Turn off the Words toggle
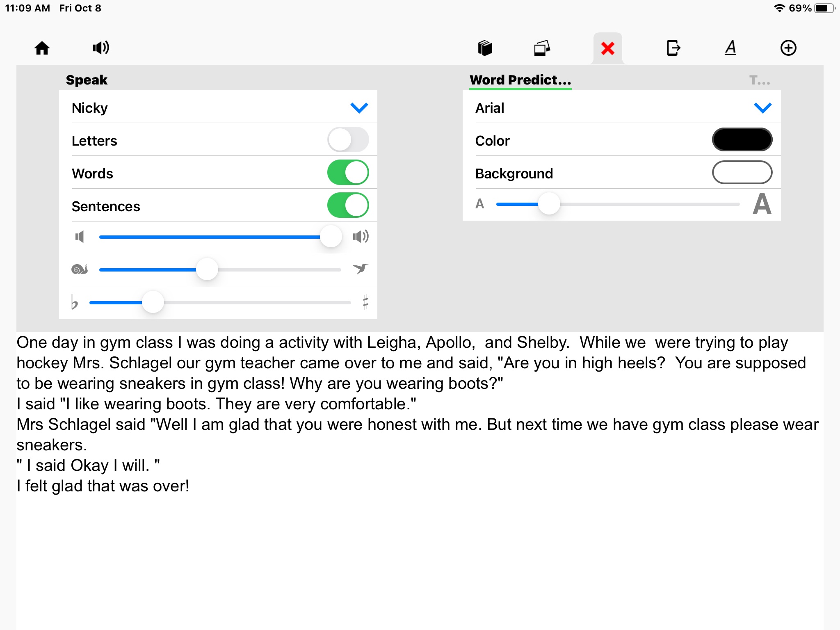This screenshot has width=840, height=630. tap(348, 173)
